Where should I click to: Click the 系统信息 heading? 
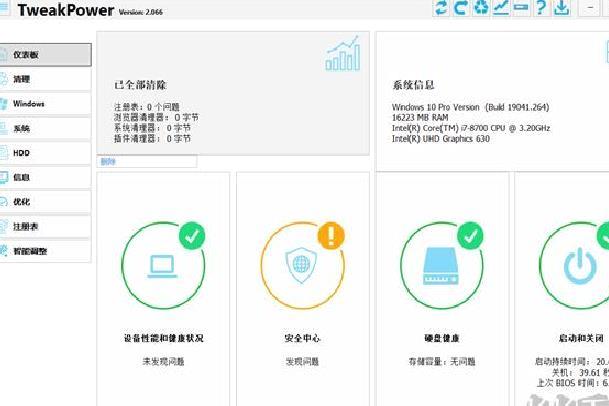(413, 85)
